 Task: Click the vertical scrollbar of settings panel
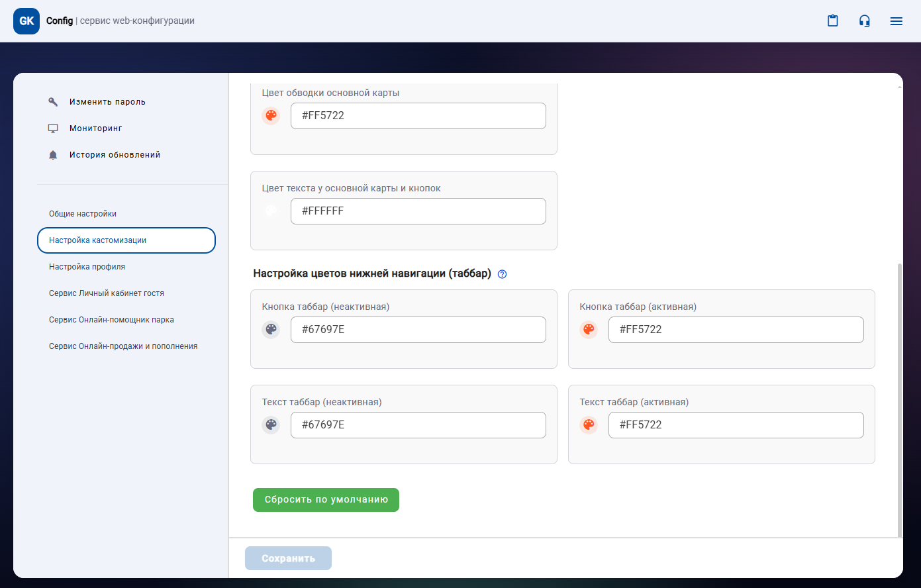pos(899,397)
